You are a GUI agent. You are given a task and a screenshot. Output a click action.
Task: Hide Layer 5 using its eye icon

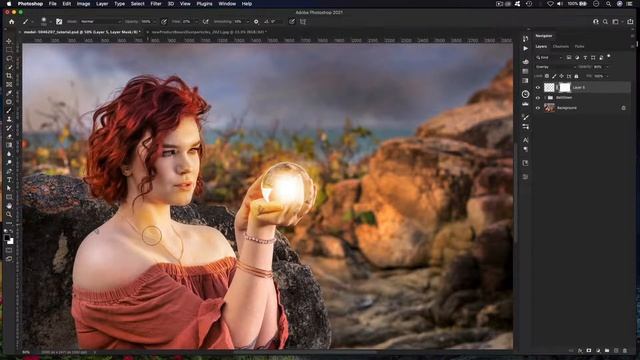[x=538, y=87]
